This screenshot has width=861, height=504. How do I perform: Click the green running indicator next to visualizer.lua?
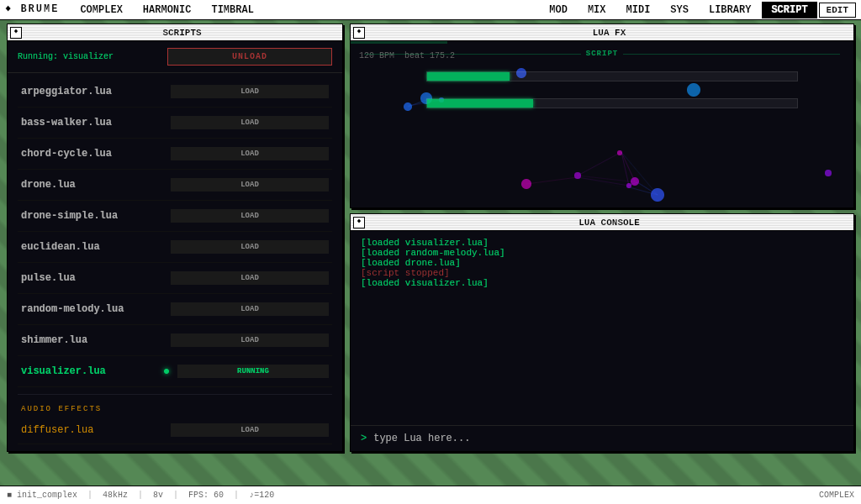click(x=166, y=370)
